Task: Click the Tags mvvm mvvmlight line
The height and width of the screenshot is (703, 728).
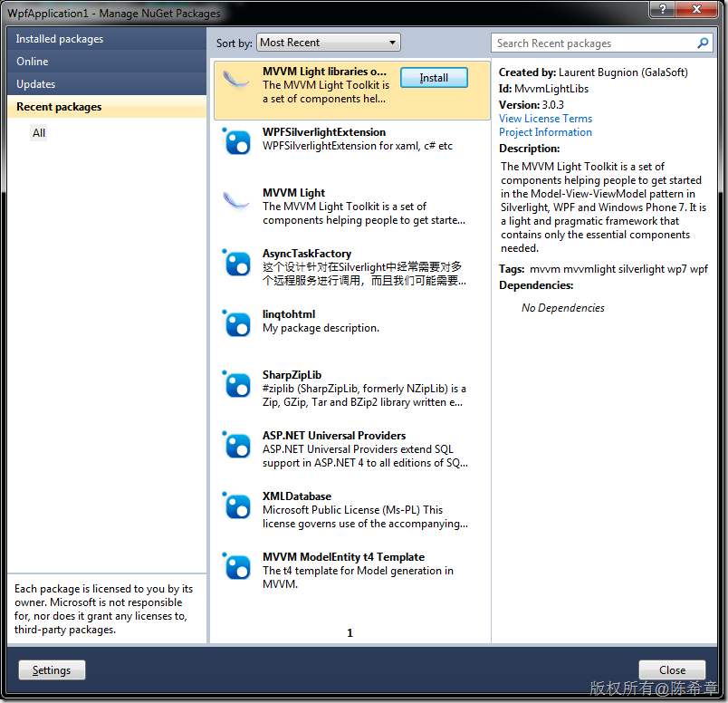Action: click(603, 269)
